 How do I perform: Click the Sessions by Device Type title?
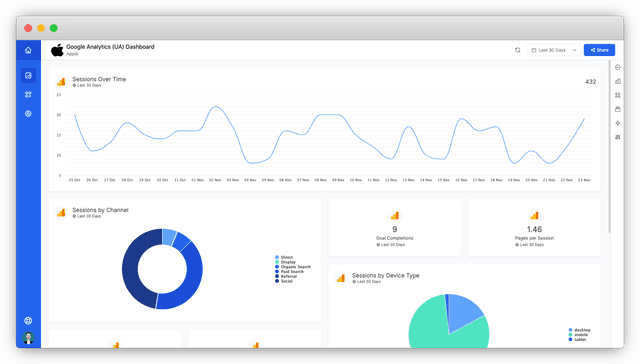(386, 275)
